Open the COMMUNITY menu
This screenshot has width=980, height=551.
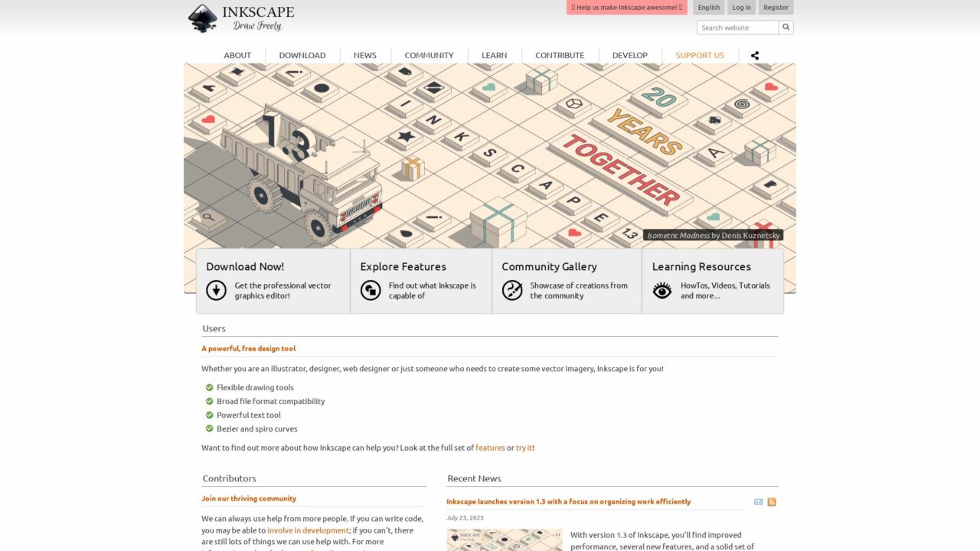[429, 55]
